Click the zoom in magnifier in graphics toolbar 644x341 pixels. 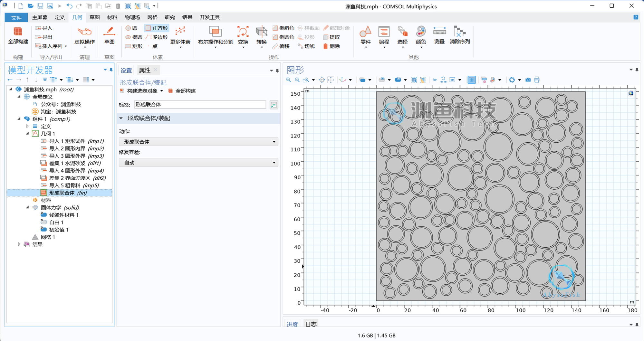click(x=289, y=80)
